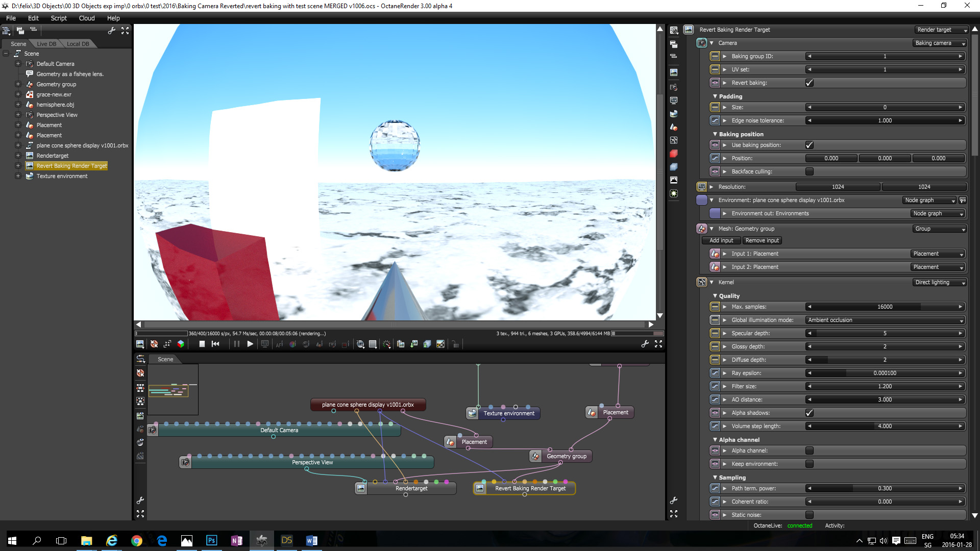Viewport: 980px width, 551px height.
Task: Click the play render button
Action: [250, 344]
